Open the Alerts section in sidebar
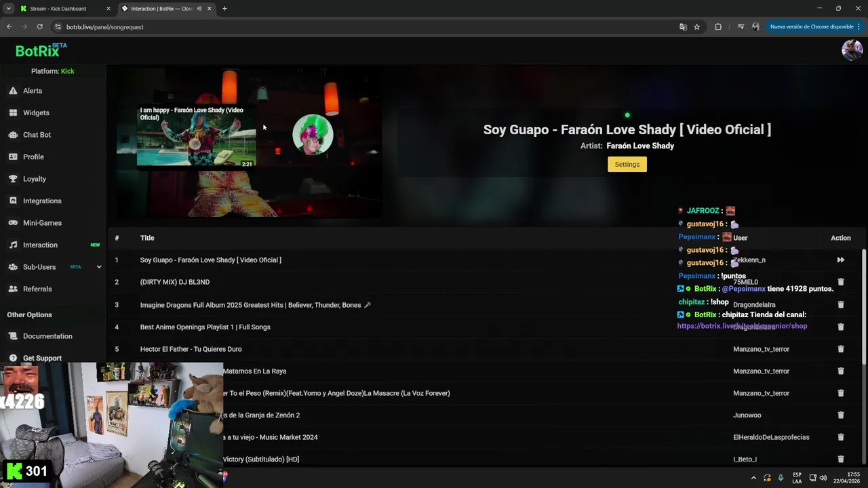The height and width of the screenshot is (488, 868). pos(33,91)
